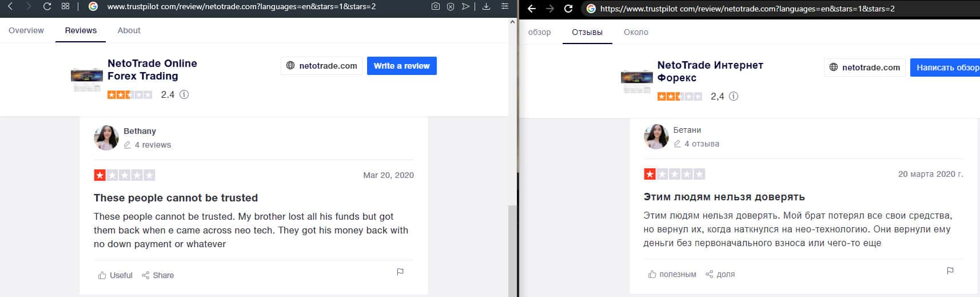980x297 pixels.
Task: Reload the page in the left browser
Action: [x=47, y=6]
